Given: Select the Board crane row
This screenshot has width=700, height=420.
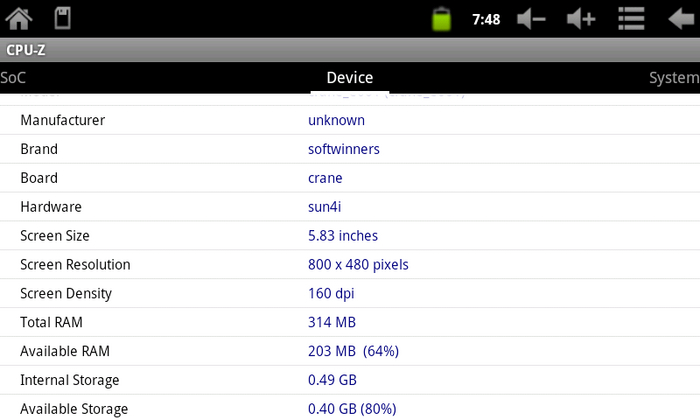Looking at the screenshot, I should click(x=350, y=178).
